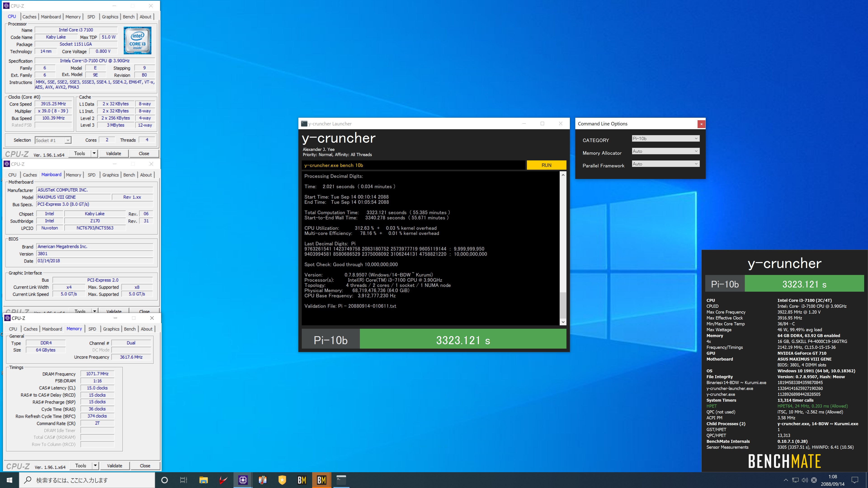This screenshot has width=868, height=488.
Task: Open Memory tab in Mainboard CPU-Z window
Action: click(x=73, y=175)
